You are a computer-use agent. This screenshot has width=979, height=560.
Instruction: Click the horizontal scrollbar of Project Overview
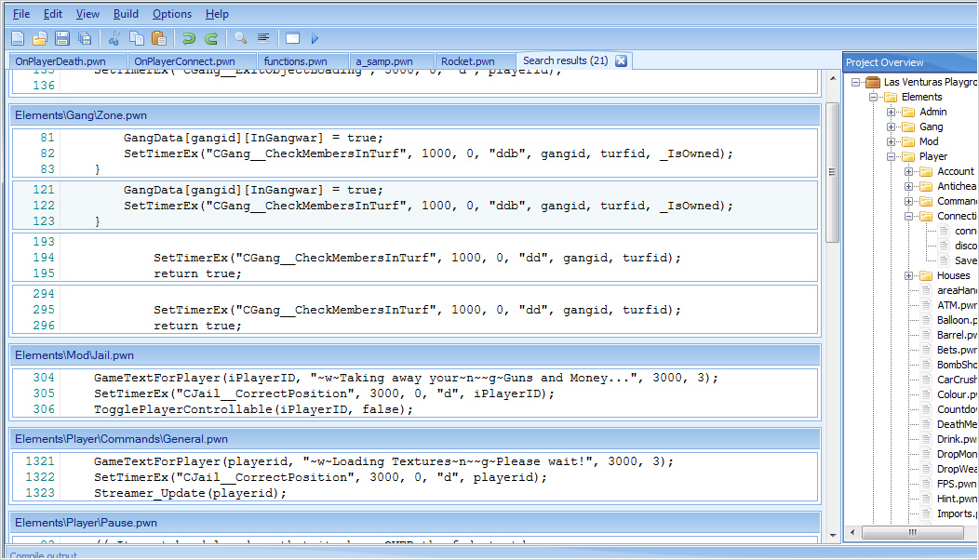point(912,534)
